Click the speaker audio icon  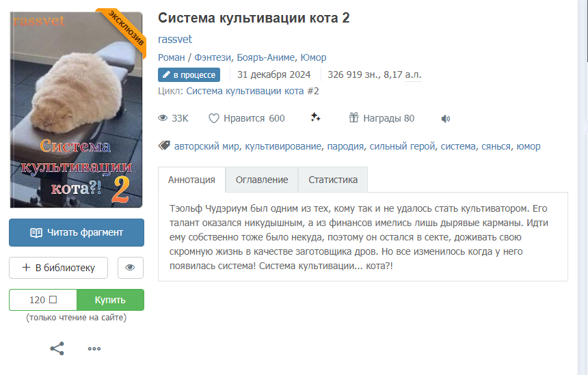[x=446, y=119]
